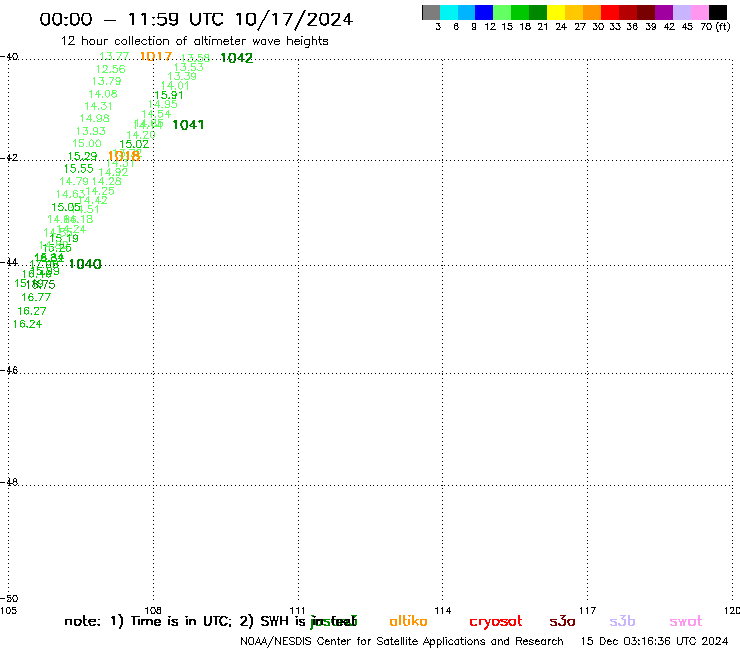Screen dimensions: 740x650
Task: Click the orange time stamp 1017
Action: pos(156,57)
